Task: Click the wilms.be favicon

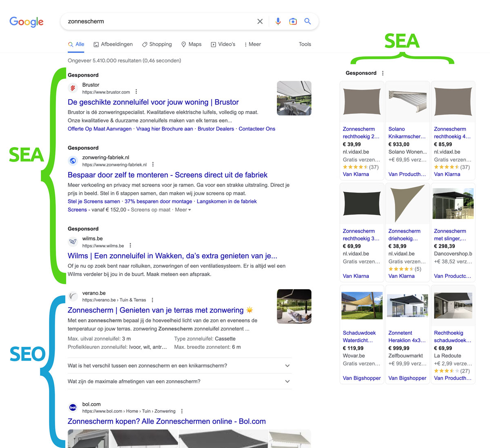Action: (x=73, y=242)
